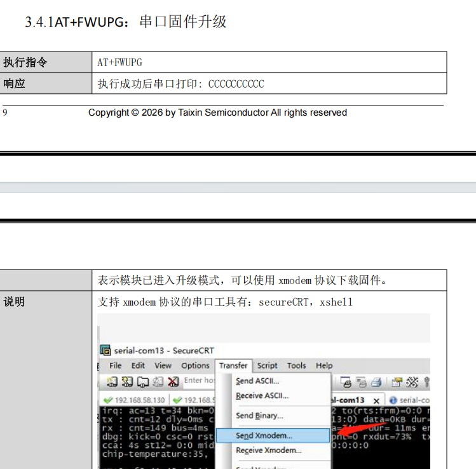Click the session options tools icon
The width and height of the screenshot is (476, 469).
coord(412,382)
